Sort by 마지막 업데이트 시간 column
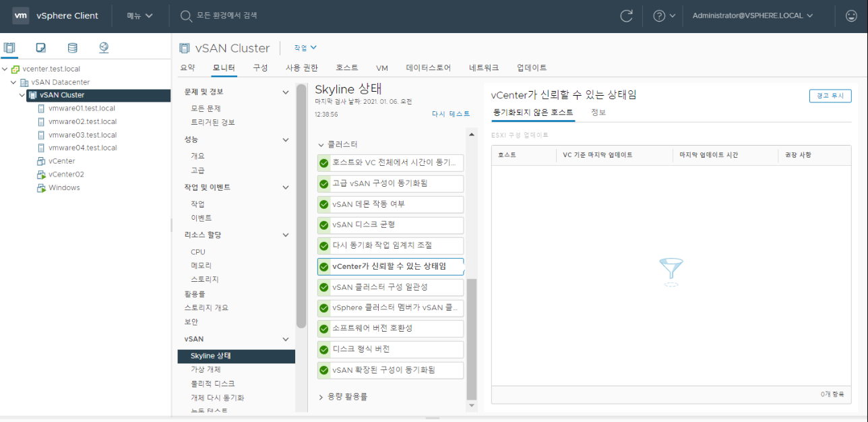The width and height of the screenshot is (868, 422). 709,155
